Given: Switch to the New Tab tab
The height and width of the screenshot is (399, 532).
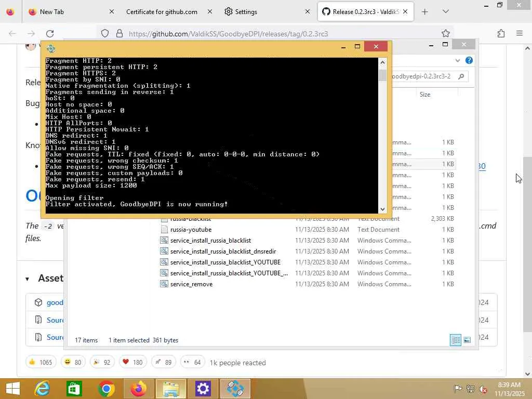Looking at the screenshot, I should (71, 12).
